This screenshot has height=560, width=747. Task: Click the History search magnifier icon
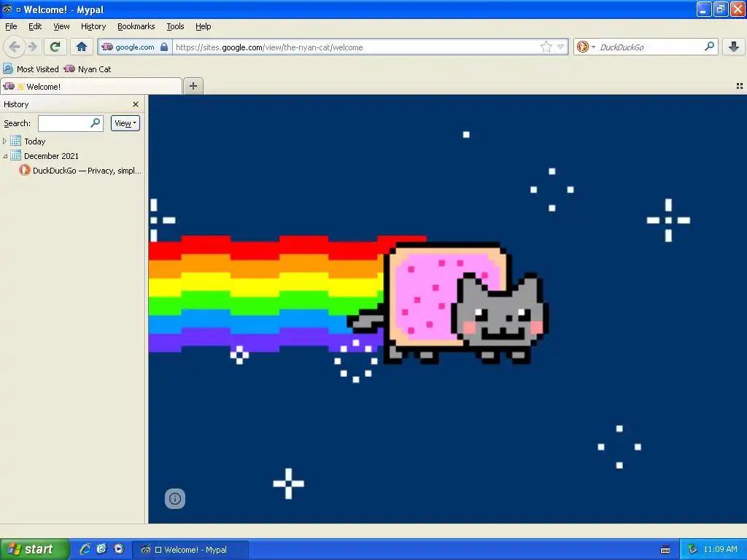coord(96,122)
